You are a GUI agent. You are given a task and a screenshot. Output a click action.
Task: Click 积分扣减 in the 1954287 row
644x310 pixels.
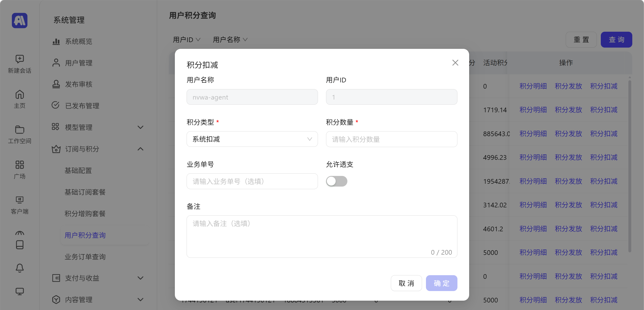click(x=604, y=181)
